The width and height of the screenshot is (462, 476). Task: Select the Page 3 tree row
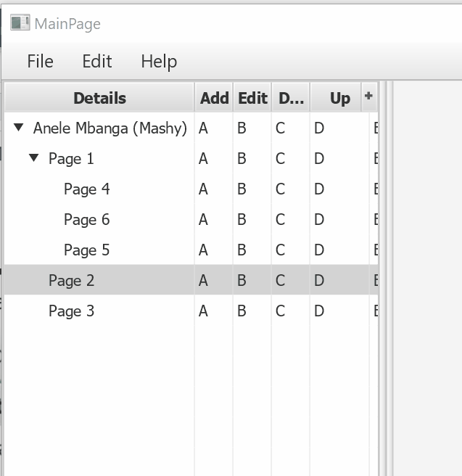pos(72,311)
